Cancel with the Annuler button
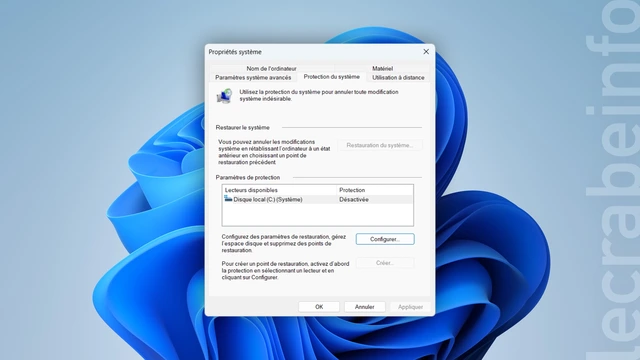 pyautogui.click(x=364, y=307)
